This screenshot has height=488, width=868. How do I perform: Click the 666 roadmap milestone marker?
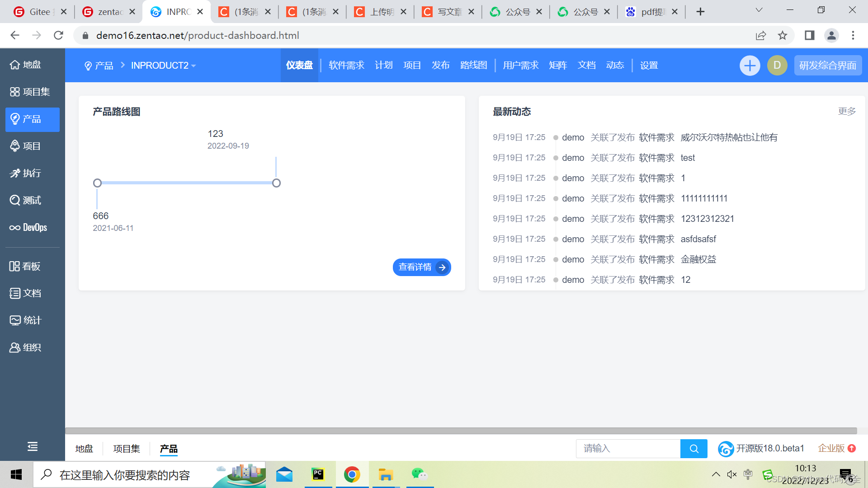click(97, 183)
